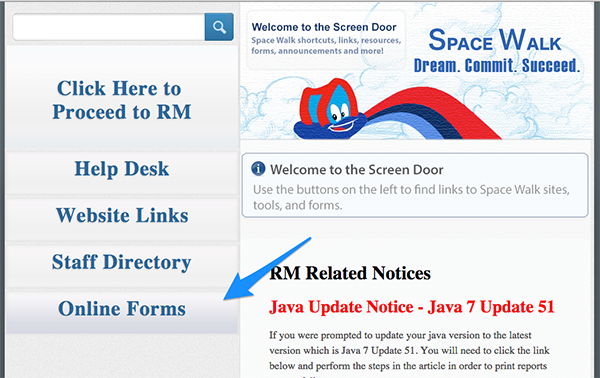600x378 pixels.
Task: Open the Staff Directory section
Action: click(x=122, y=262)
